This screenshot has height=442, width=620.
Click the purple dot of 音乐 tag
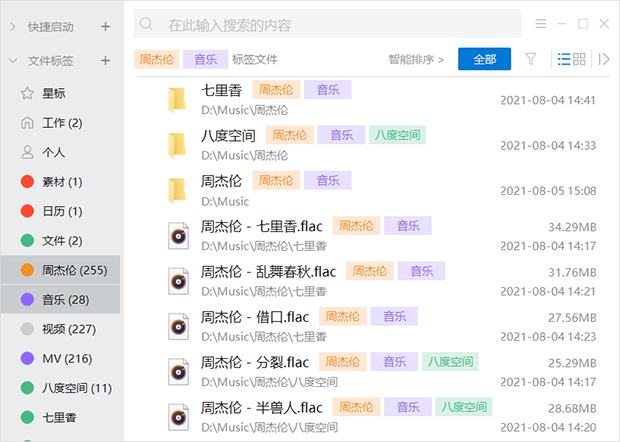pyautogui.click(x=27, y=299)
